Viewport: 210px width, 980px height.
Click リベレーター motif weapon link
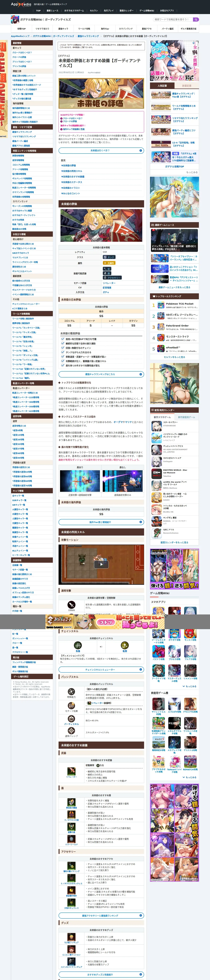(x=109, y=283)
